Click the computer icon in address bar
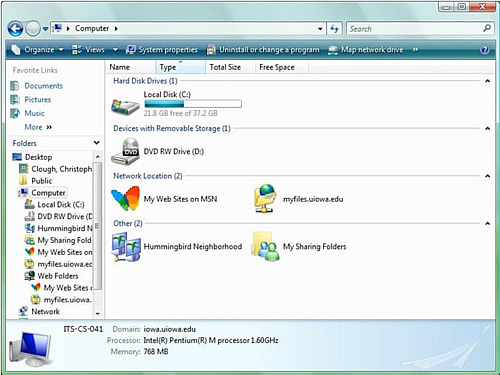This screenshot has height=375, width=500. 57,28
